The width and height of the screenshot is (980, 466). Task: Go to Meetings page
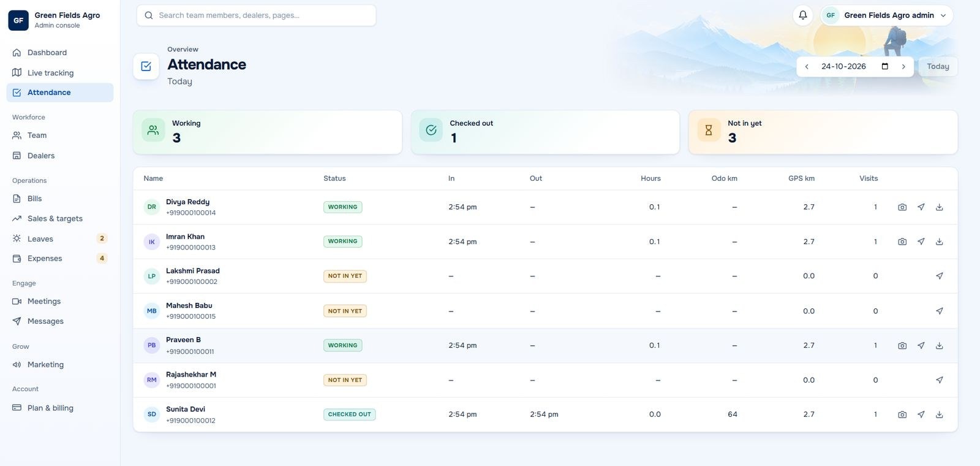coord(60,302)
